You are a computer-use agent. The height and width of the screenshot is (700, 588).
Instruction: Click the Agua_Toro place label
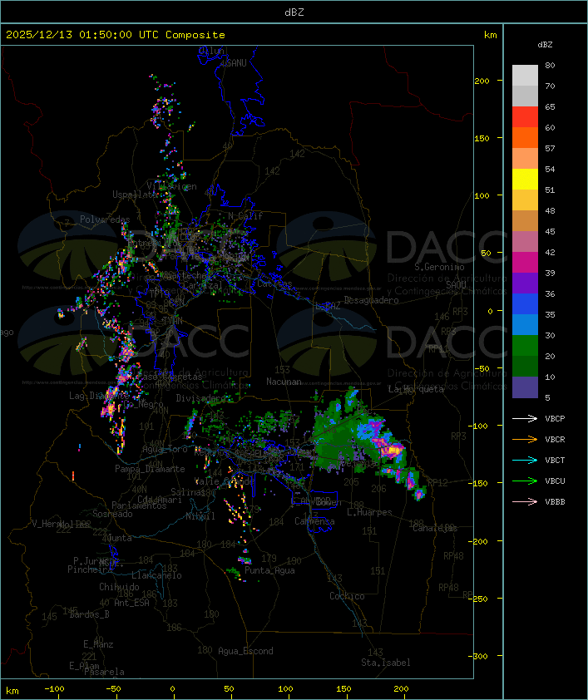click(165, 449)
